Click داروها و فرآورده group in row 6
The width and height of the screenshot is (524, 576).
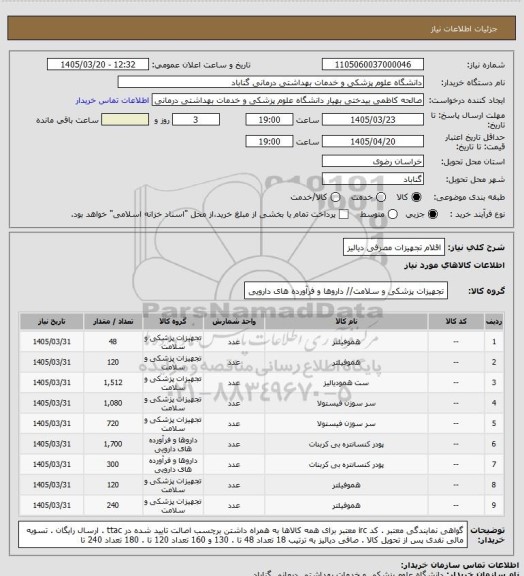click(173, 444)
